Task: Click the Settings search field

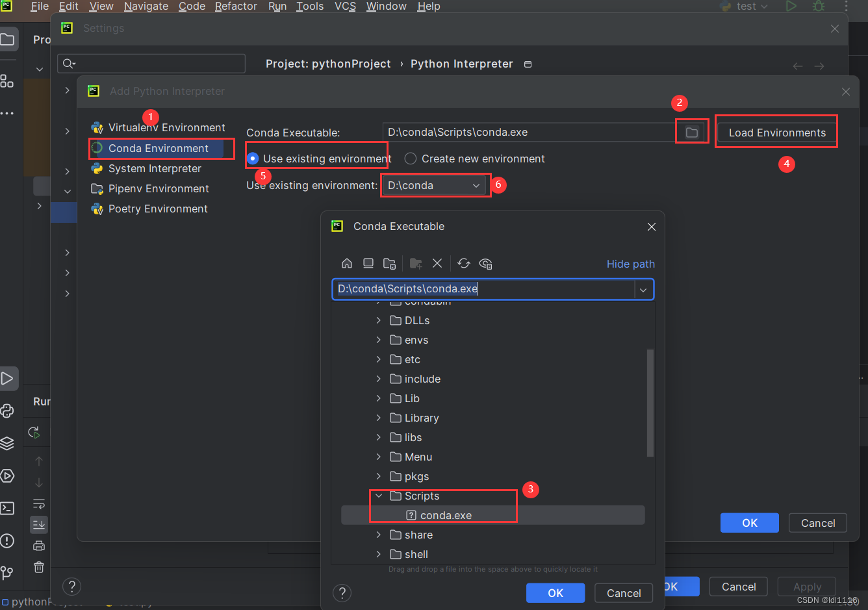Action: 151,64
